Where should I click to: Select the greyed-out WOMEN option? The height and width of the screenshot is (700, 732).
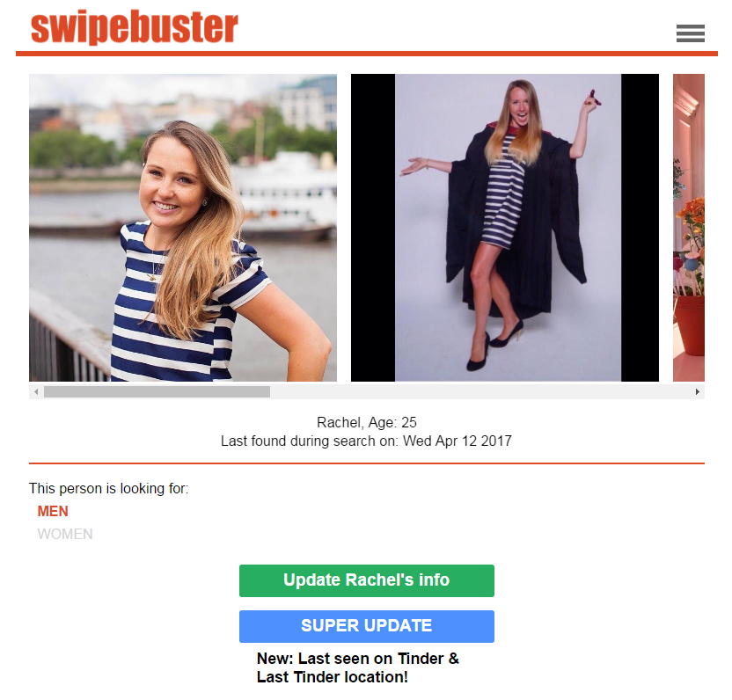point(65,534)
